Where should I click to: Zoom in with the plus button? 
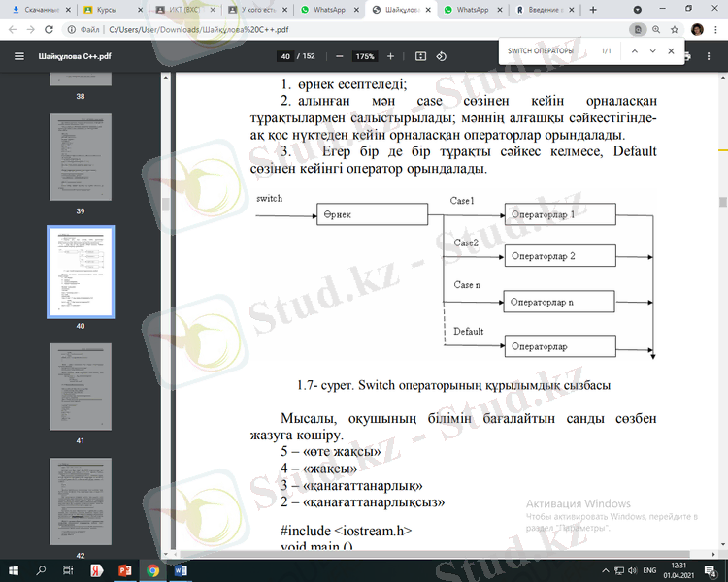pos(390,56)
